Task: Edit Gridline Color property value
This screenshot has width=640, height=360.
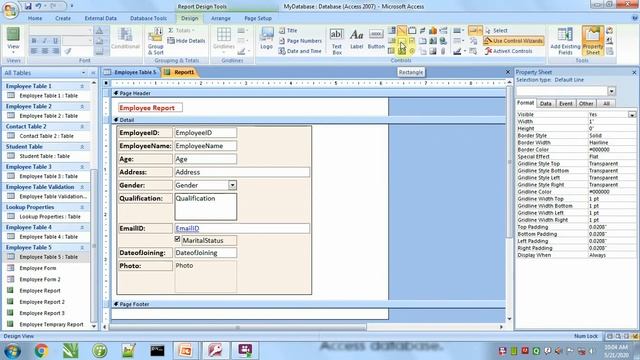Action: pos(611,192)
